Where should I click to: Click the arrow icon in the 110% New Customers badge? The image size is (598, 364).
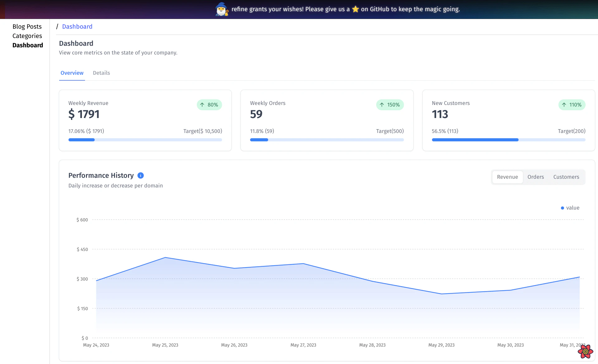(x=563, y=105)
